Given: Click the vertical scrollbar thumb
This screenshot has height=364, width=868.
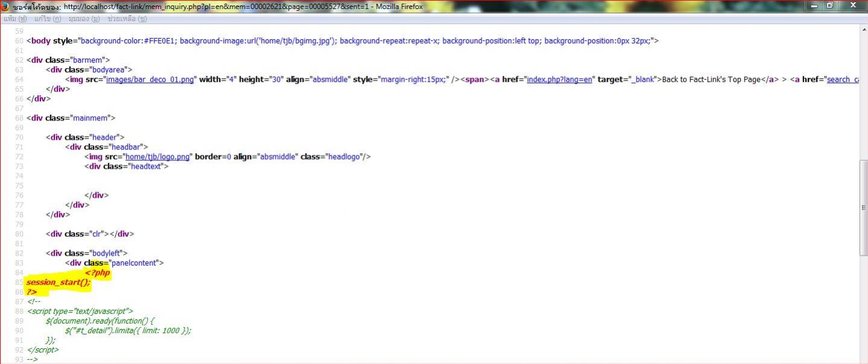Looking at the screenshot, I should 863,207.
